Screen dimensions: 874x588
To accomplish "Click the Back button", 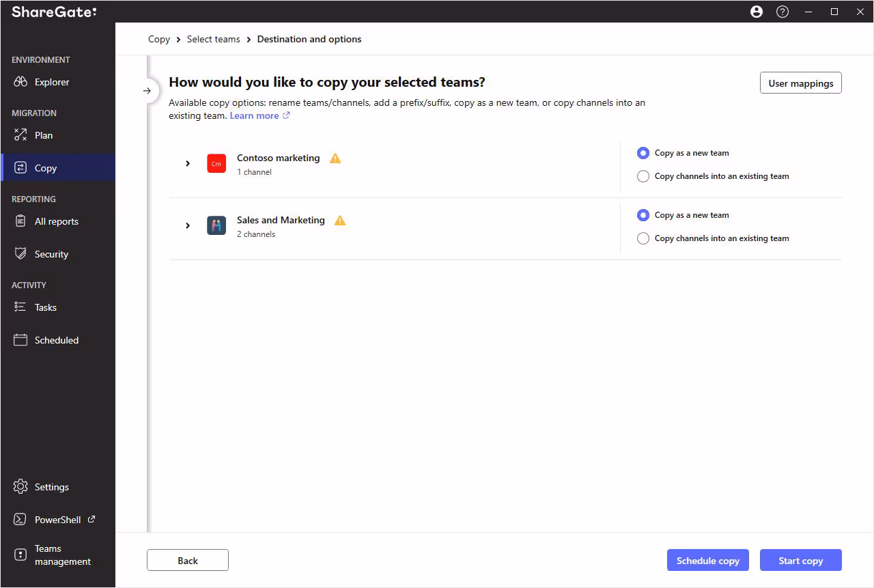I will click(188, 561).
